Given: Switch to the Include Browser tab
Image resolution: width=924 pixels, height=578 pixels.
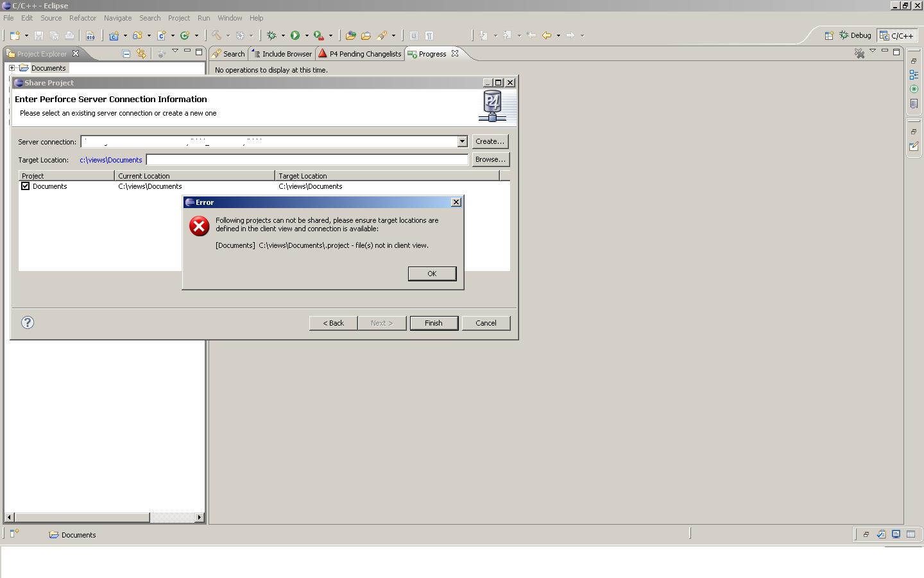Looking at the screenshot, I should (282, 54).
